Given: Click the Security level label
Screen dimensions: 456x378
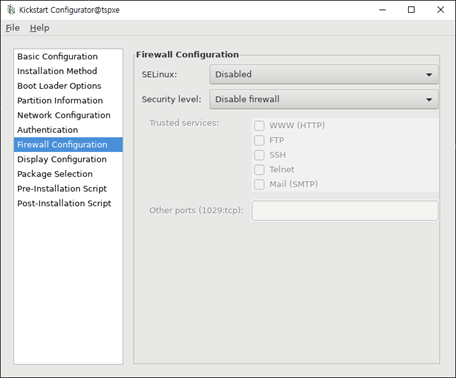Looking at the screenshot, I should coord(171,99).
